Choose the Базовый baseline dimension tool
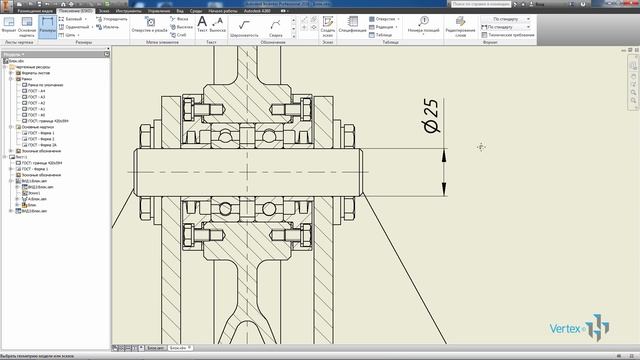 (70, 19)
